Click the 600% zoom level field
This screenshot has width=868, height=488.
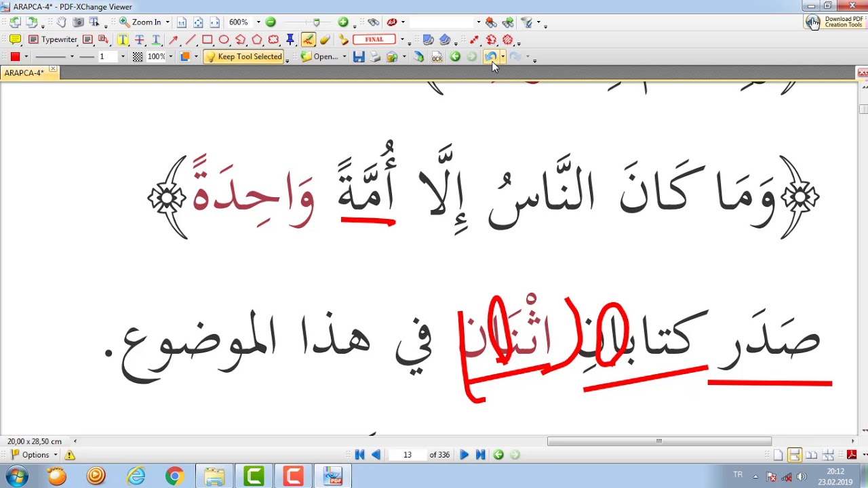point(240,22)
